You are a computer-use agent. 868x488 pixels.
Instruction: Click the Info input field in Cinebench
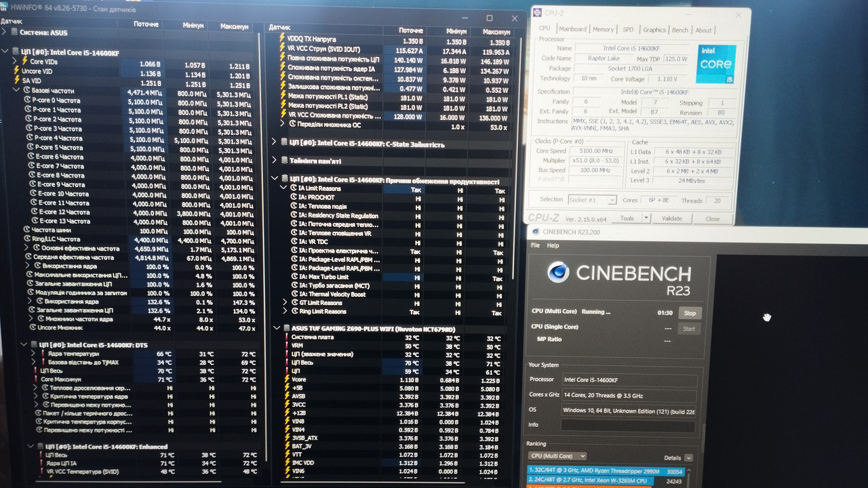[x=628, y=426]
